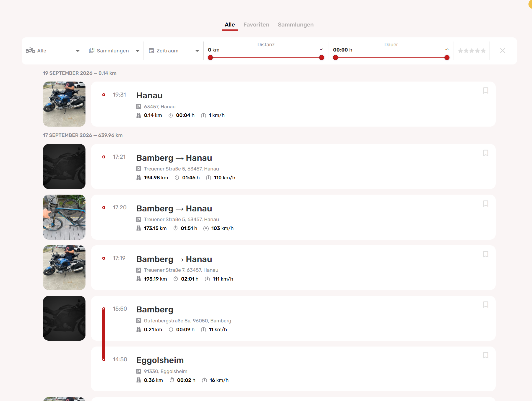Click the Dauer slider maximum handle

coord(447,58)
